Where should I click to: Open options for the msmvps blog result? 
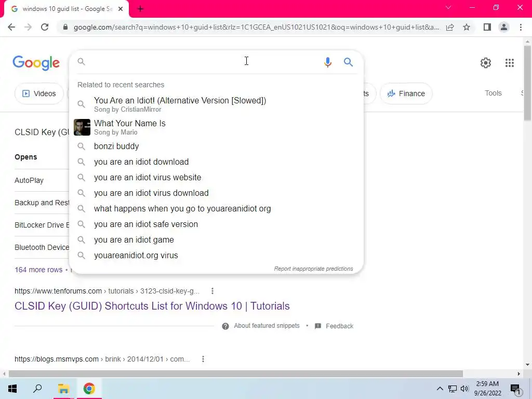pos(203,359)
